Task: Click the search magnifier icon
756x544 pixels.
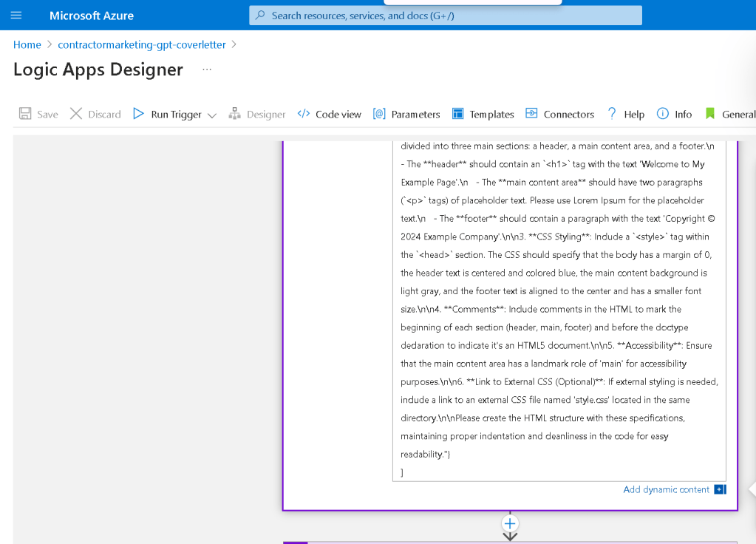Action: coord(260,16)
